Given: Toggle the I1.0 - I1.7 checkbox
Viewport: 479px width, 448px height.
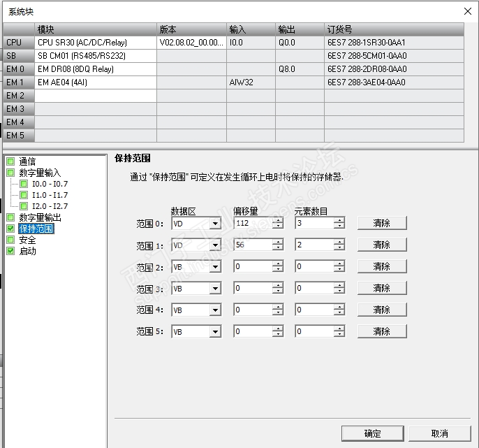Looking at the screenshot, I should pyautogui.click(x=24, y=195).
